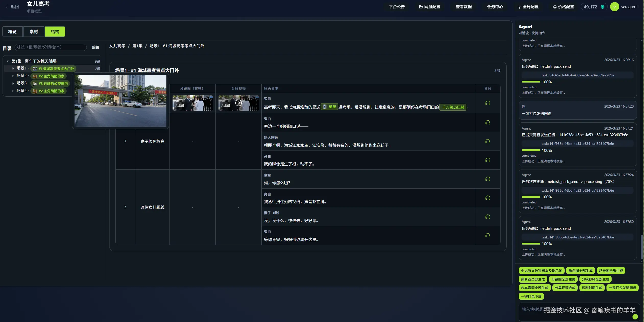This screenshot has height=322, width=644.
Task: Switch to the 素材 tab
Action: click(34, 31)
